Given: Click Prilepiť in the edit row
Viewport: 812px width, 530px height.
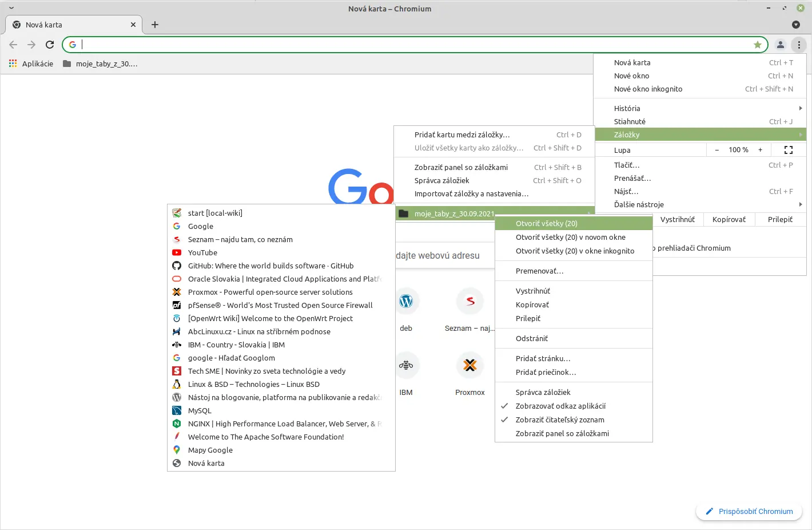Looking at the screenshot, I should coord(780,219).
